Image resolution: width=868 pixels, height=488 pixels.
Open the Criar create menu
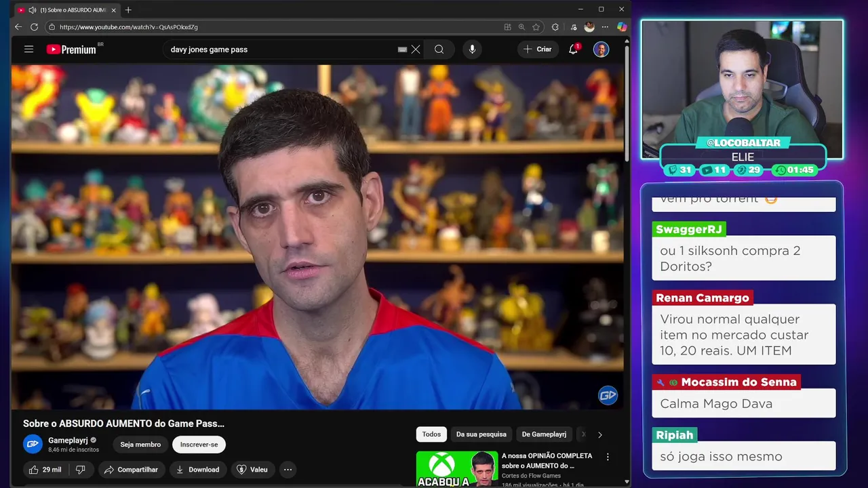[x=538, y=49]
